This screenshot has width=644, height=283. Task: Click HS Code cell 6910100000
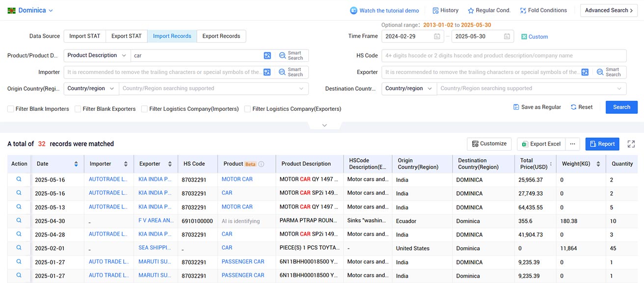pos(197,221)
